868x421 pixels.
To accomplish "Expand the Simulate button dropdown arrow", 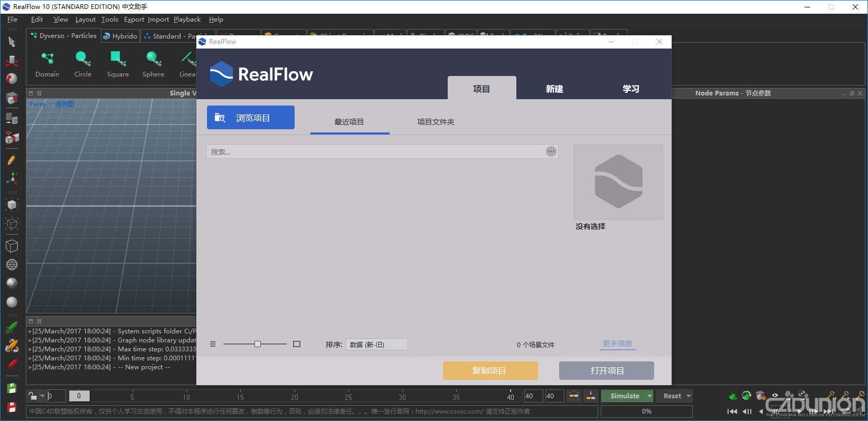I will tap(650, 396).
